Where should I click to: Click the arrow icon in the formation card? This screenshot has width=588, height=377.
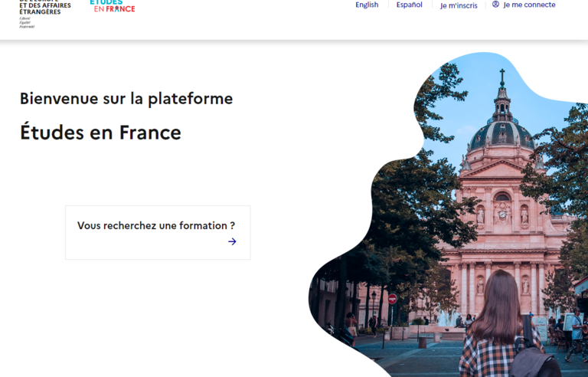click(x=232, y=241)
